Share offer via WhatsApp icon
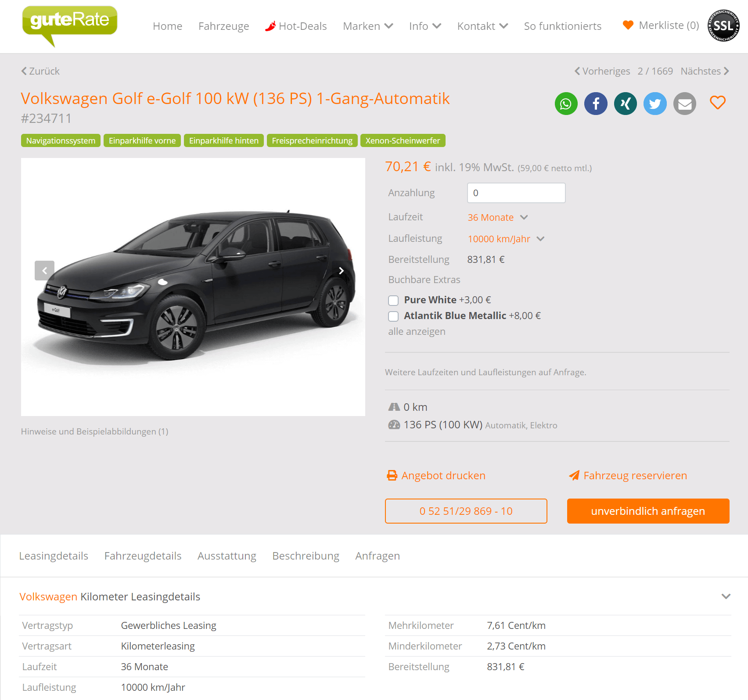Viewport: 748px width, 700px height. click(566, 104)
